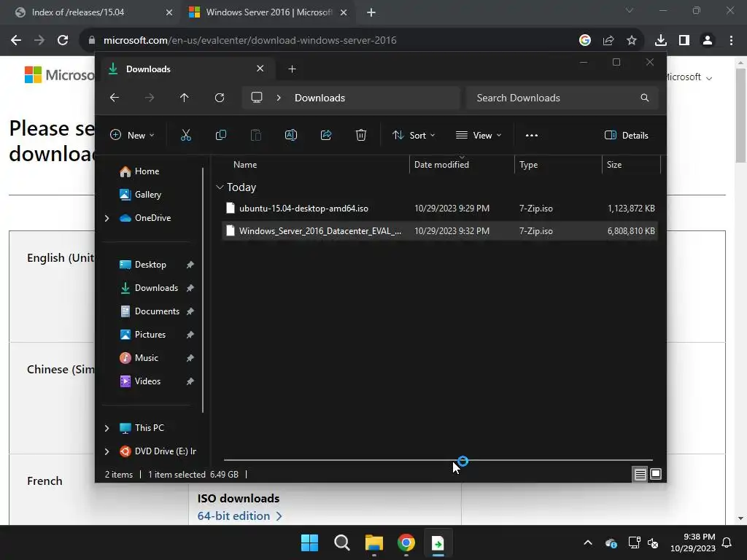Open Chrome from taskbar
The width and height of the screenshot is (747, 560).
[x=406, y=542]
